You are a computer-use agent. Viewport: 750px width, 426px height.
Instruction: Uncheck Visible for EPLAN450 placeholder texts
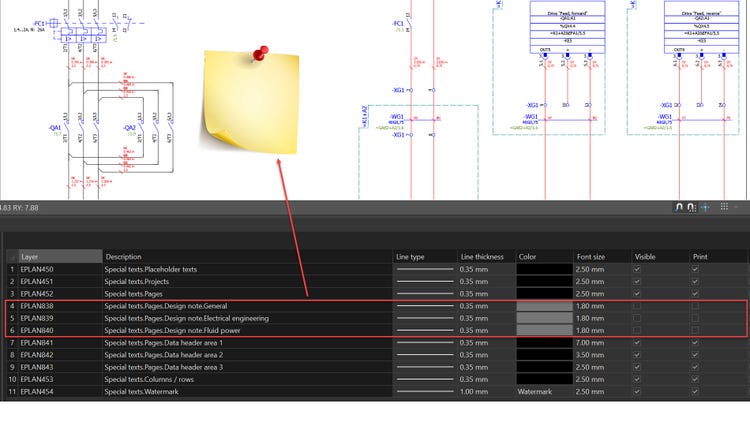click(639, 270)
